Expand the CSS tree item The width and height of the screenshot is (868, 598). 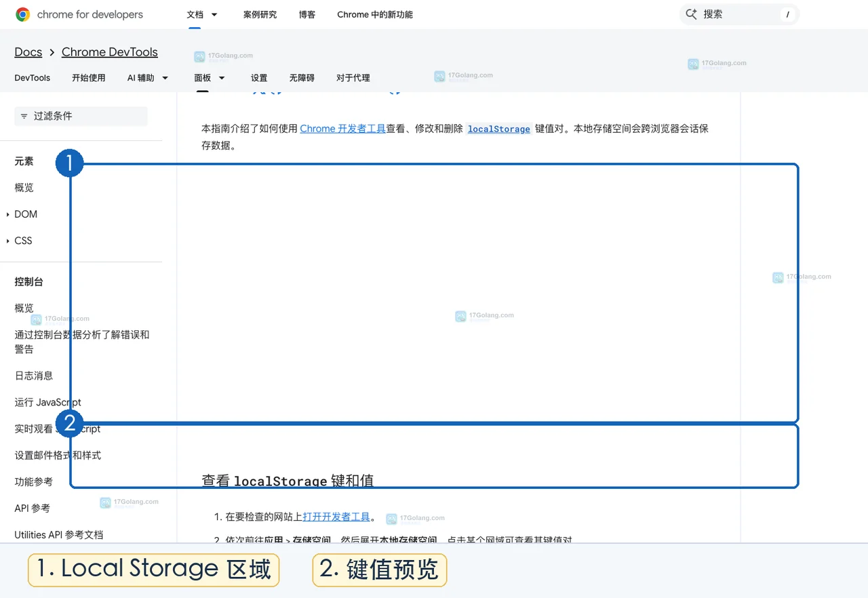8,241
